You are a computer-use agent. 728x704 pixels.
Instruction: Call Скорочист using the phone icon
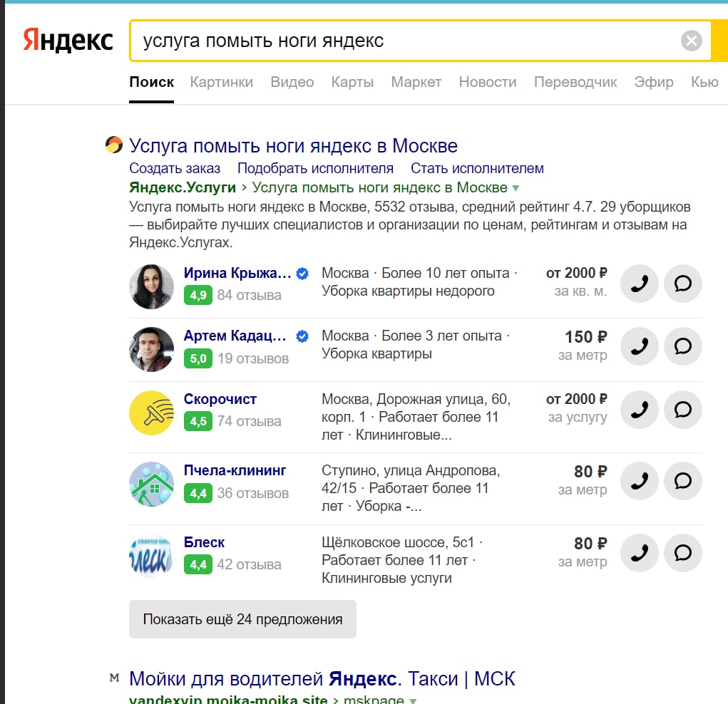pyautogui.click(x=640, y=409)
